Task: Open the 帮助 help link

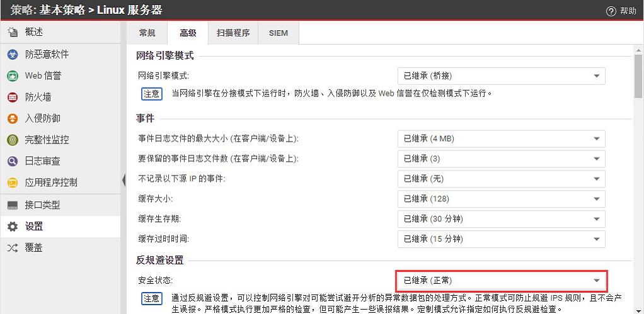Action: 621,11
